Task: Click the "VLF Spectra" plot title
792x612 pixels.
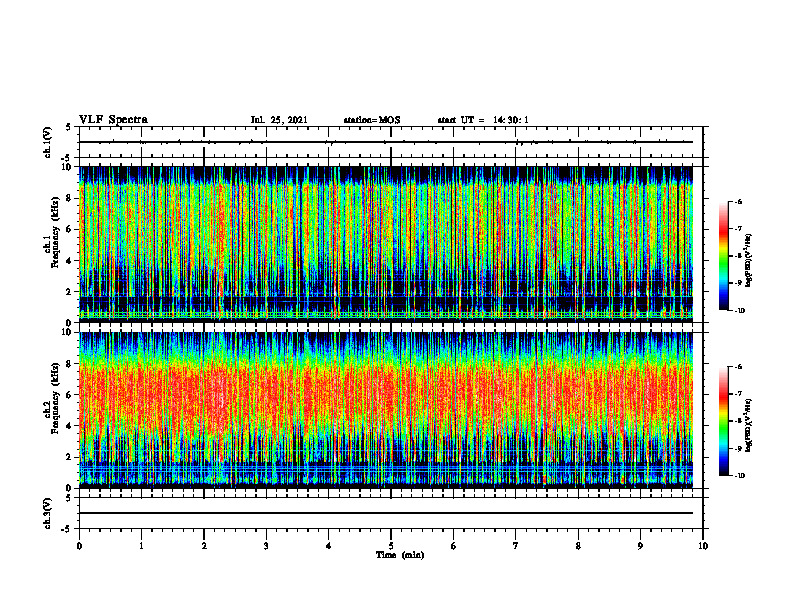Action: click(x=113, y=120)
